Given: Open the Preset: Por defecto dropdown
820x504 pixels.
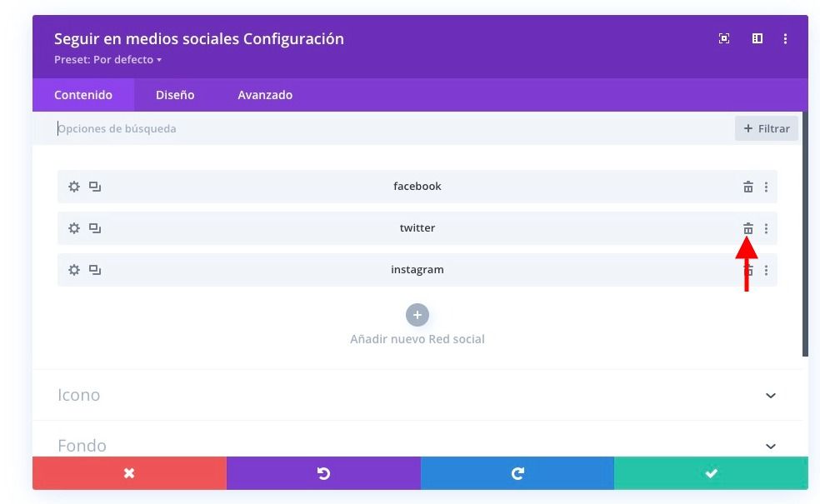Looking at the screenshot, I should pyautogui.click(x=107, y=60).
